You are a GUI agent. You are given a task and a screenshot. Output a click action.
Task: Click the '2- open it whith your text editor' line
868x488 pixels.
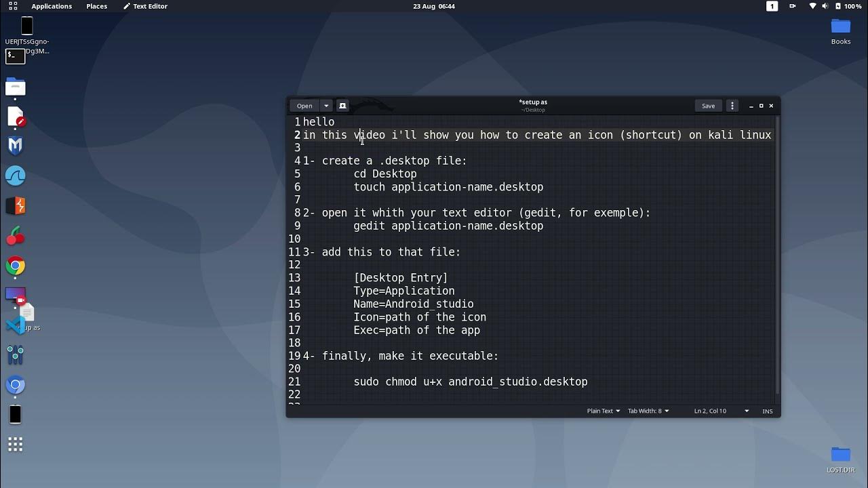(x=477, y=213)
